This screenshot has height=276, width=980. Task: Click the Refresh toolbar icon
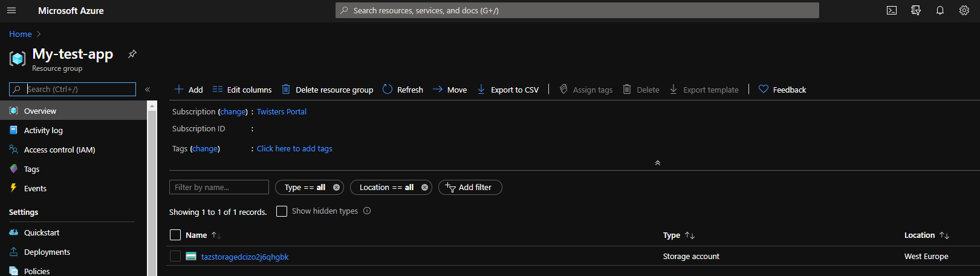coord(388,90)
